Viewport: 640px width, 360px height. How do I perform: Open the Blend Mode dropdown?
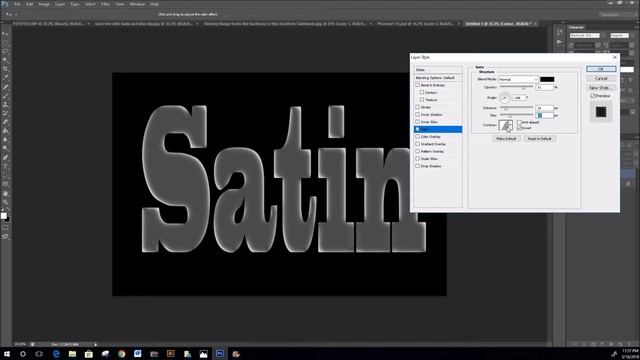click(x=518, y=79)
